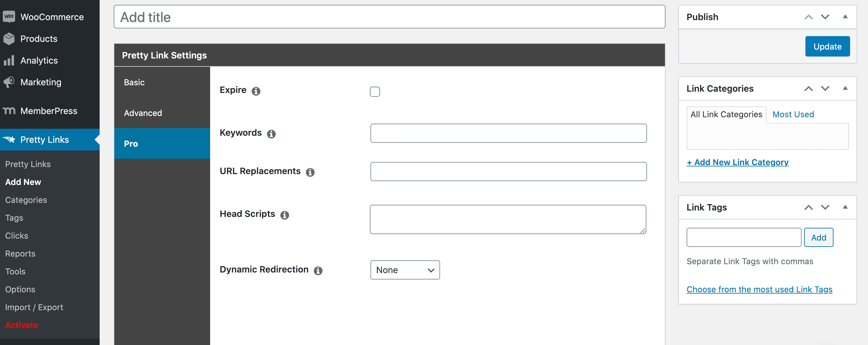The image size is (868, 345).
Task: Open Options submenu item
Action: (20, 289)
